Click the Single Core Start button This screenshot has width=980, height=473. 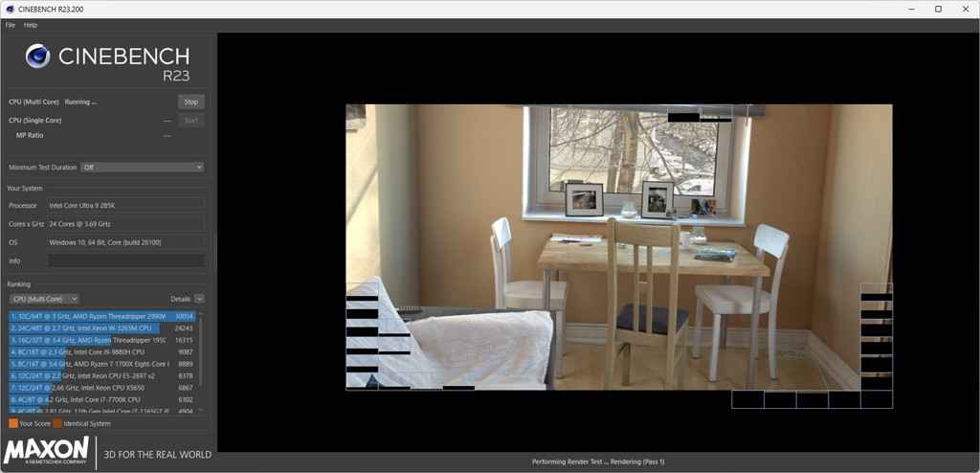click(191, 120)
